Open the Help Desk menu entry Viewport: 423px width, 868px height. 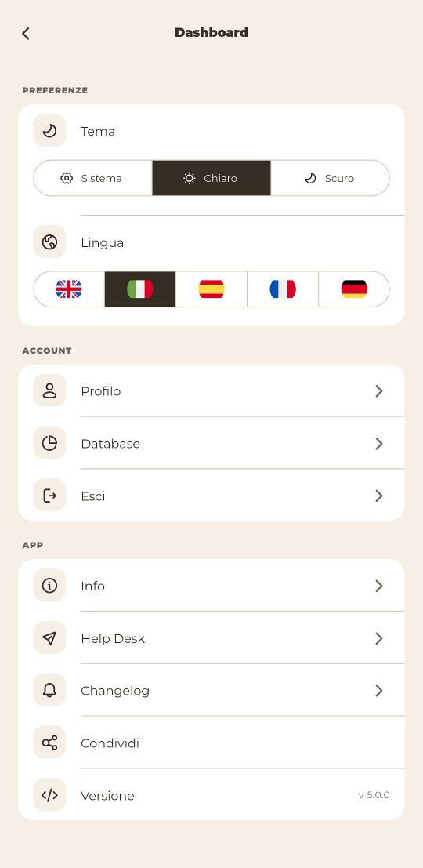pyautogui.click(x=211, y=638)
